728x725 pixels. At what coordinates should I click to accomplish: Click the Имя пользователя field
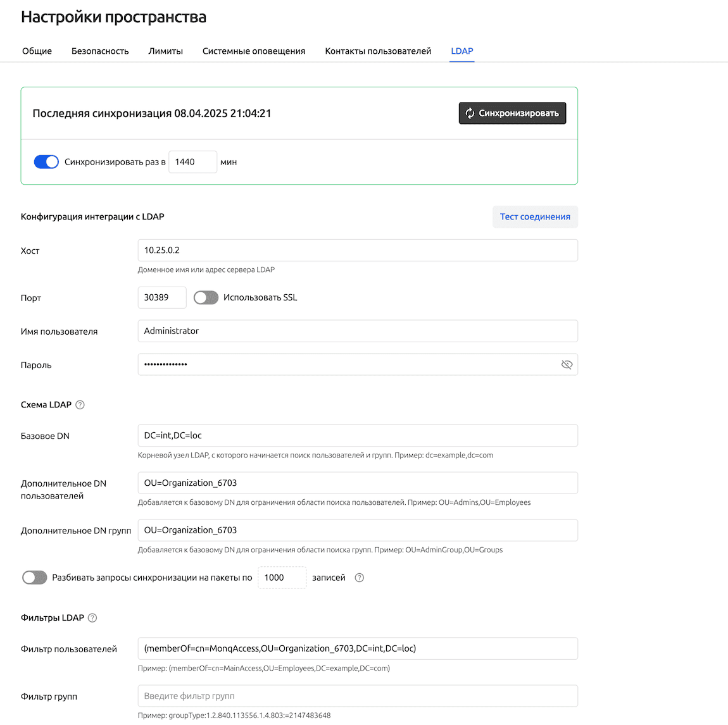click(x=358, y=331)
